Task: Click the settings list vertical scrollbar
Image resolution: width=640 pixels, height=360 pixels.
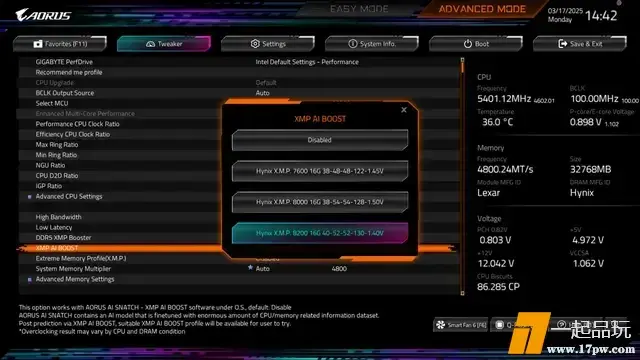Action: click(462, 176)
